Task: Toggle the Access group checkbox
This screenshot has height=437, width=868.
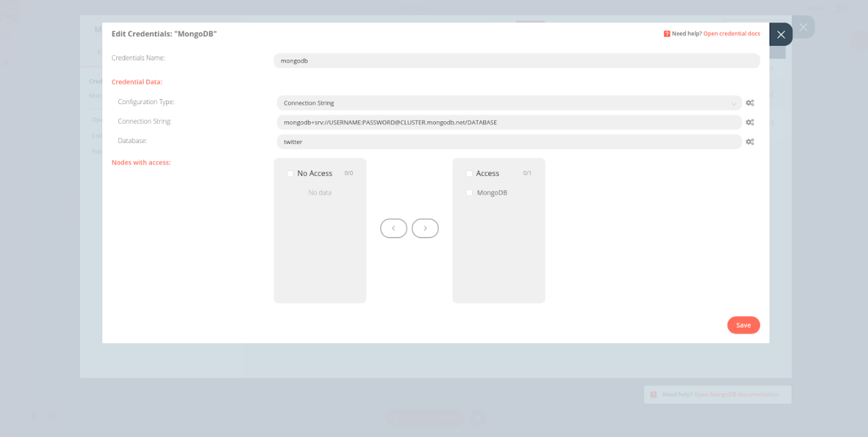Action: pos(468,173)
